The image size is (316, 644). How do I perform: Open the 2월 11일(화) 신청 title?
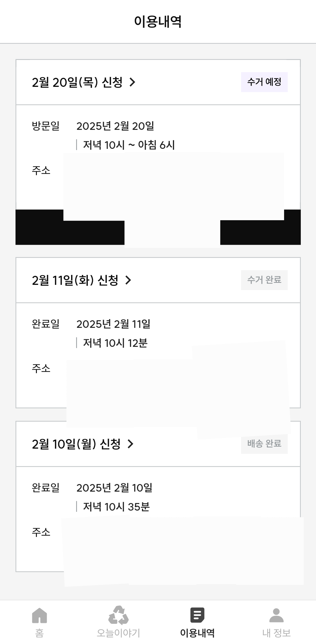[x=75, y=280]
